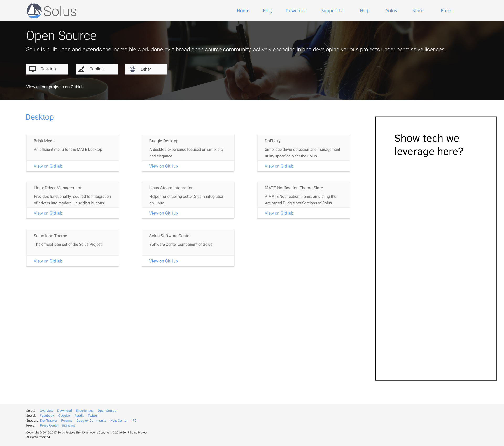504x446 pixels.
Task: Click the monitor icon in Desktop button
Action: tap(33, 69)
